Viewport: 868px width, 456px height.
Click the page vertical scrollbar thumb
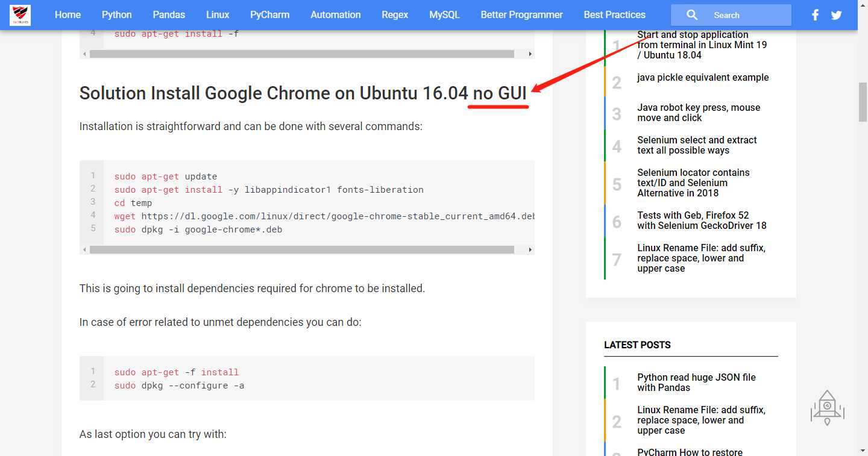863,102
